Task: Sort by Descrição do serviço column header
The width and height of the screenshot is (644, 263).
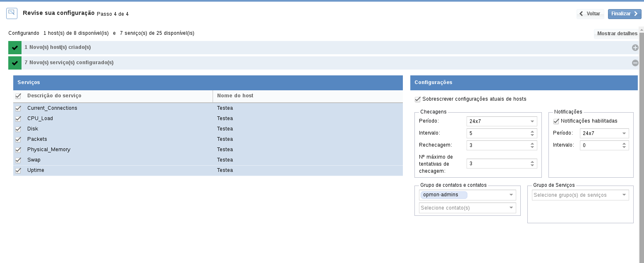Action: click(54, 96)
